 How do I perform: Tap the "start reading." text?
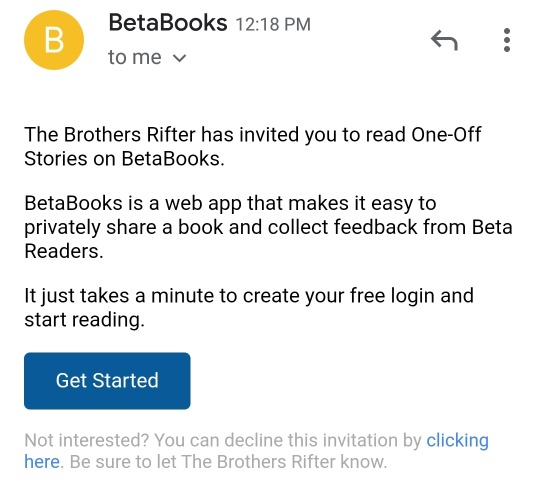point(84,320)
